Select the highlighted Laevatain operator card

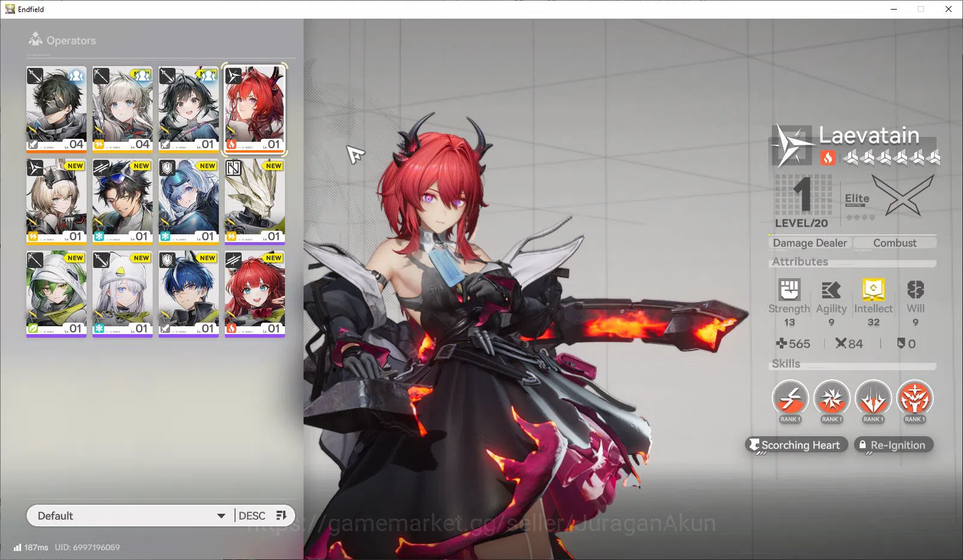point(255,109)
